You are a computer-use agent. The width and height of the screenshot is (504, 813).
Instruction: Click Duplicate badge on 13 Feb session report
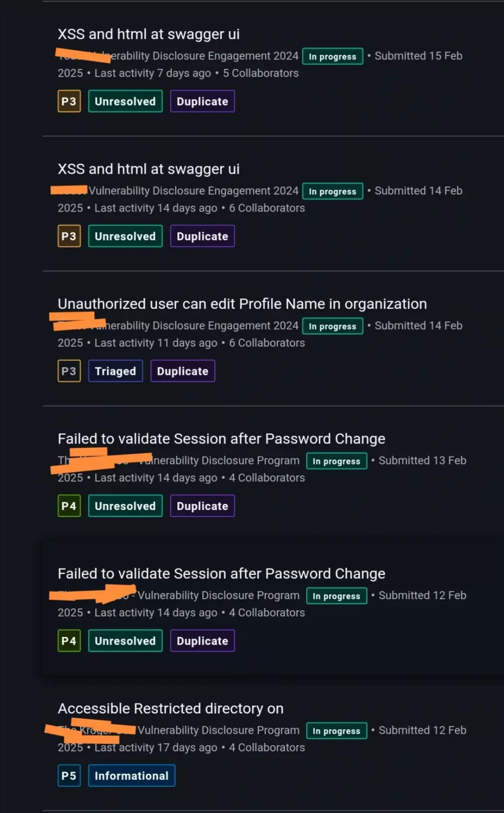coord(202,506)
